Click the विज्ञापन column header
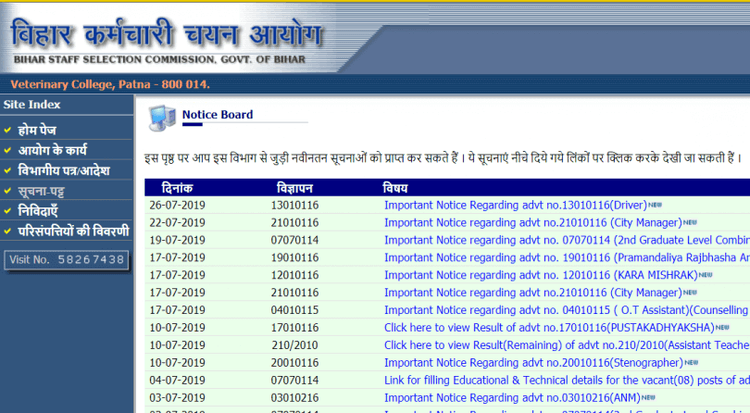The image size is (750, 413). coord(295,187)
